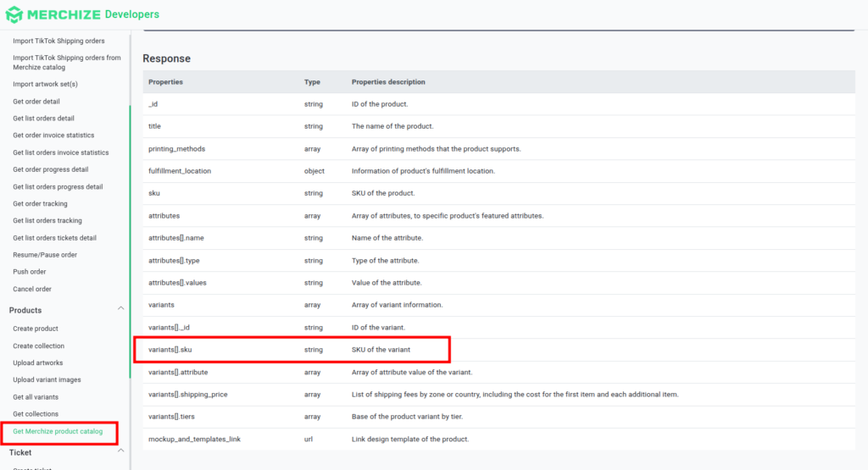Click sidebar vertical scrollbar
Viewport: 868px width, 470px height.
[x=130, y=241]
